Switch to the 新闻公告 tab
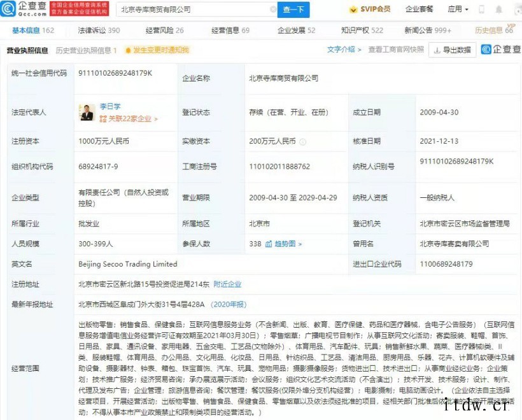The width and height of the screenshot is (522, 420). [x=428, y=31]
